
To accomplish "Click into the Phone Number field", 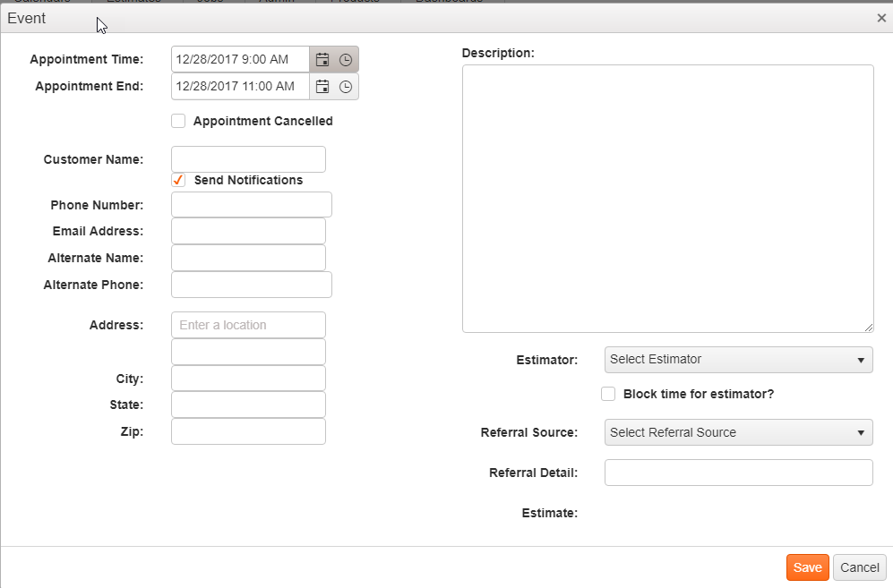I will coord(251,205).
